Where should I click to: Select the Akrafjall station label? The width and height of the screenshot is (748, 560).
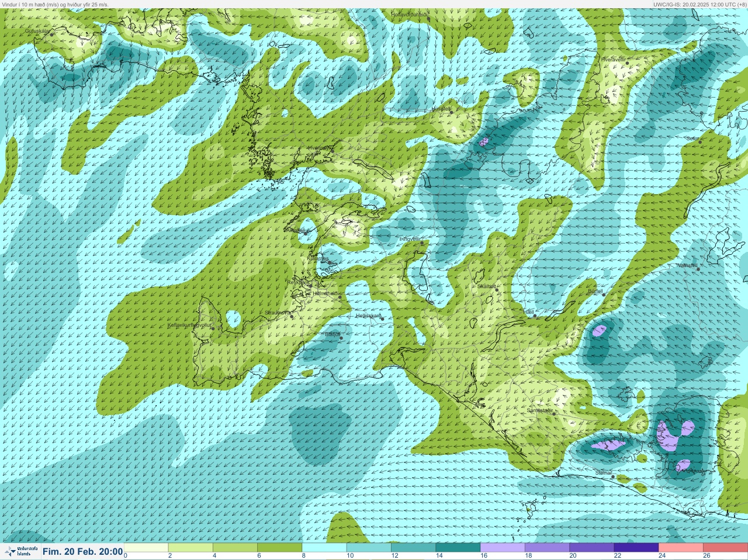[295, 230]
